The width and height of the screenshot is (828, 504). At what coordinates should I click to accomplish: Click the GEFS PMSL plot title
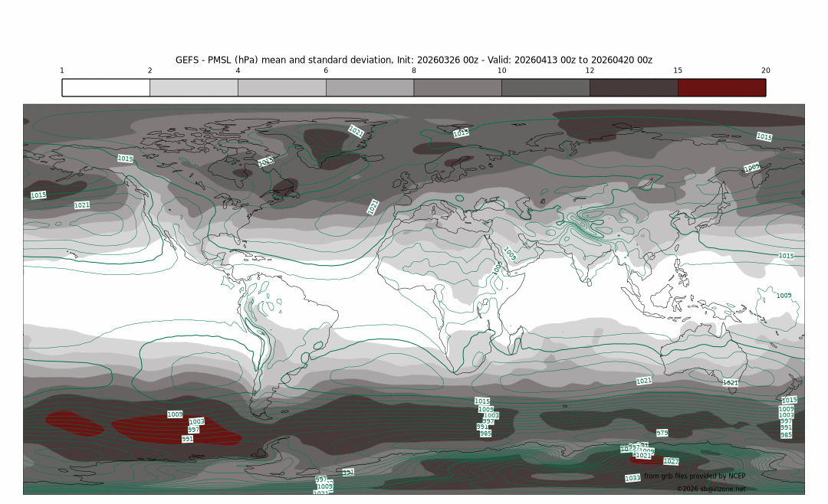point(414,60)
